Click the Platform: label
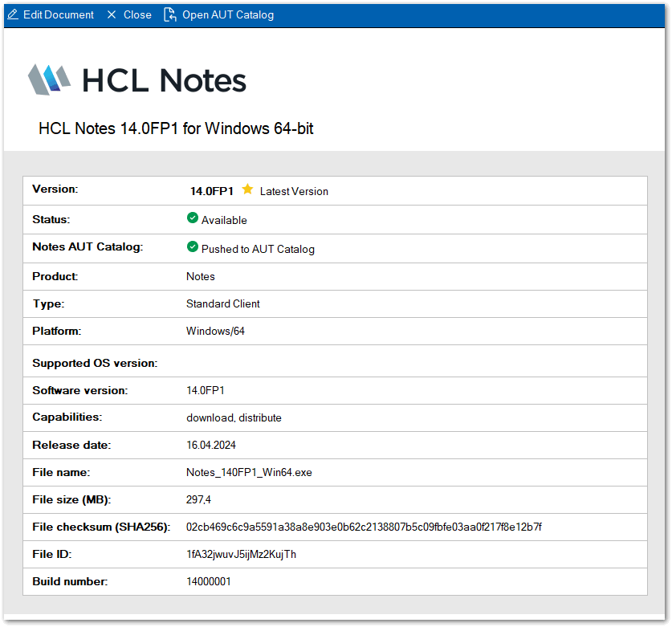The height and width of the screenshot is (627, 672). pos(56,332)
